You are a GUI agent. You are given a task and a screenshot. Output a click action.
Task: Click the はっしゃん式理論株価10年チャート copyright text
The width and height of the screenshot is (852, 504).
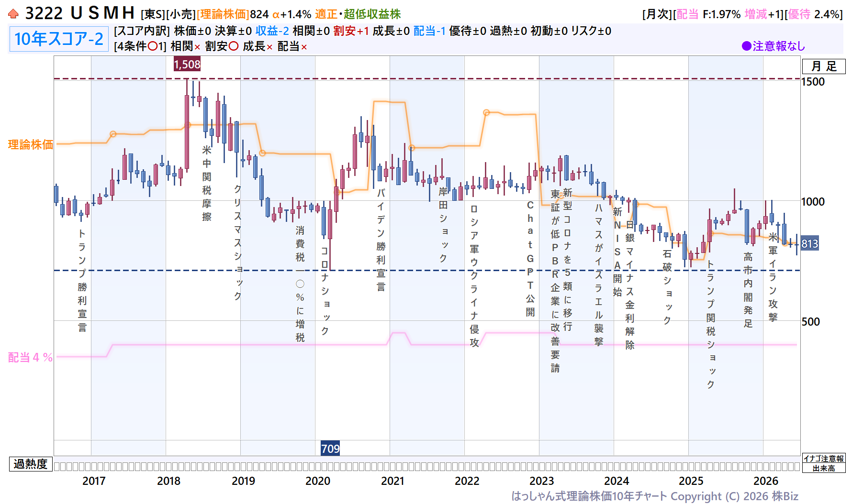coord(655,496)
